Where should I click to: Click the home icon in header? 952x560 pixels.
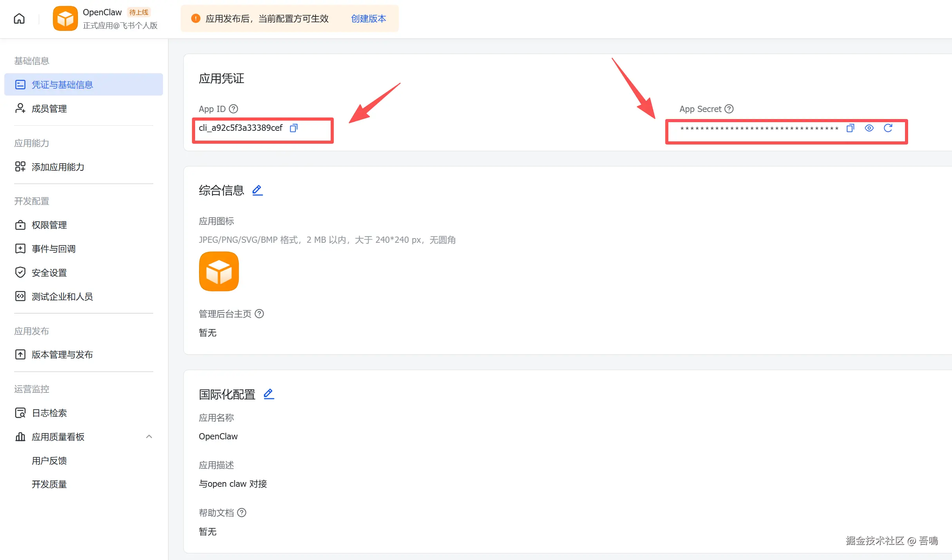pyautogui.click(x=19, y=18)
